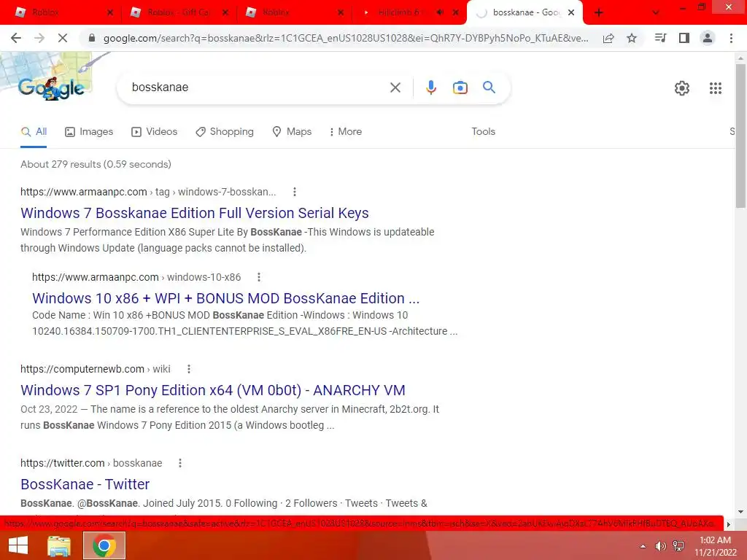
Task: Clear the search box text
Action: pos(395,87)
